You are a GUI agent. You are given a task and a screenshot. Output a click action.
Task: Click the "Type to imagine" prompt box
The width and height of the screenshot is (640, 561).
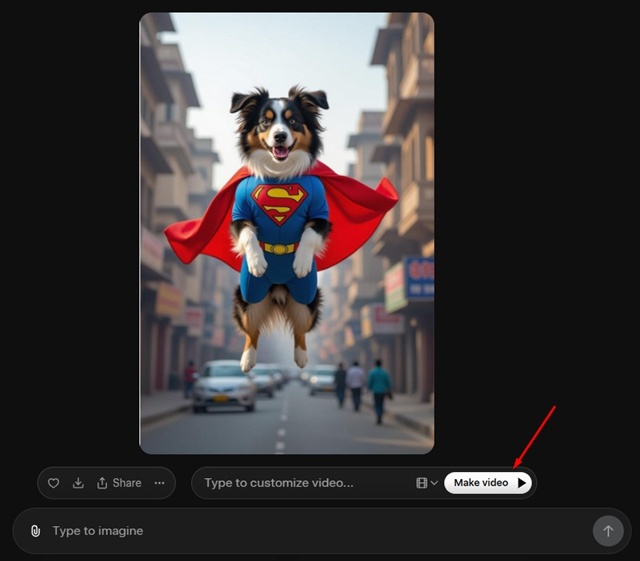click(300, 531)
